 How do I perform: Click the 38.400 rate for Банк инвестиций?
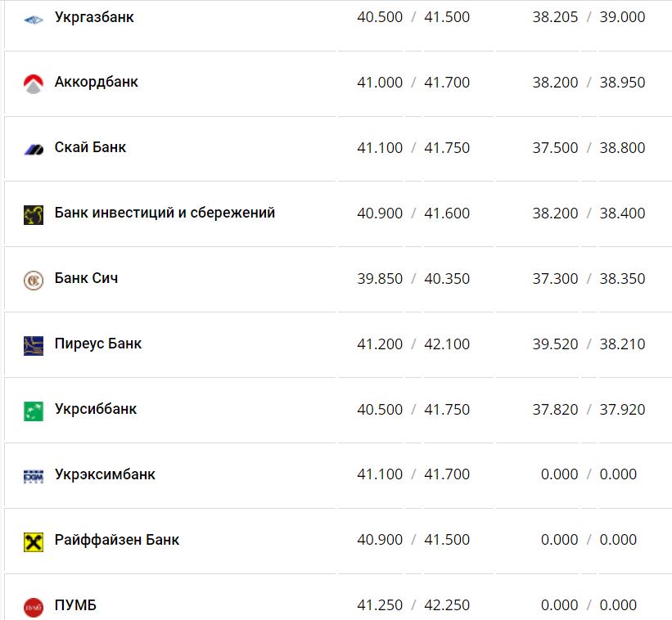(x=622, y=213)
